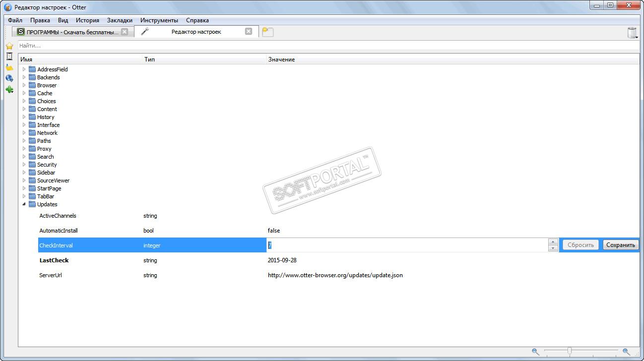Increase CheckInterval with the up arrow
The width and height of the screenshot is (644, 361).
point(553,242)
